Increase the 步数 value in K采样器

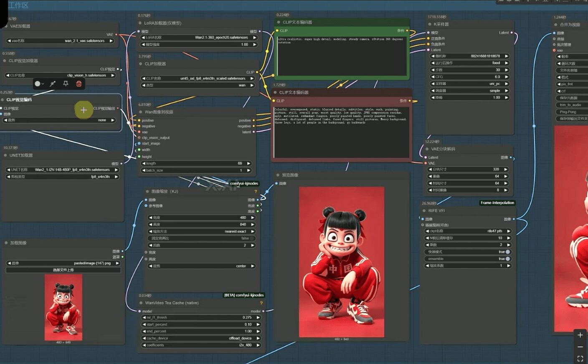506,70
